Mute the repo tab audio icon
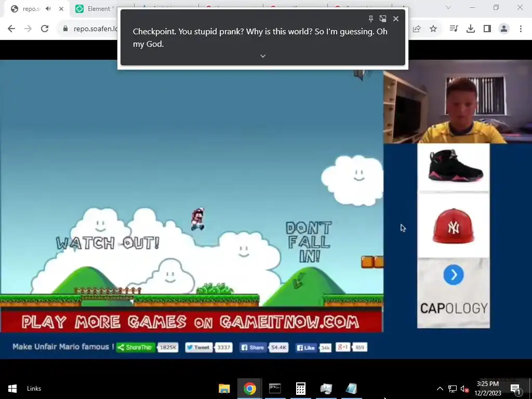532x399 pixels. pyautogui.click(x=48, y=9)
